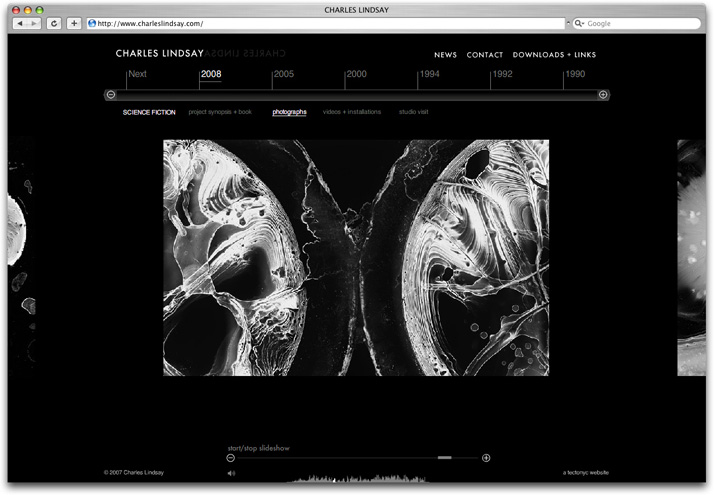The image size is (714, 495).
Task: Open the videos + installations tab
Action: [x=352, y=112]
